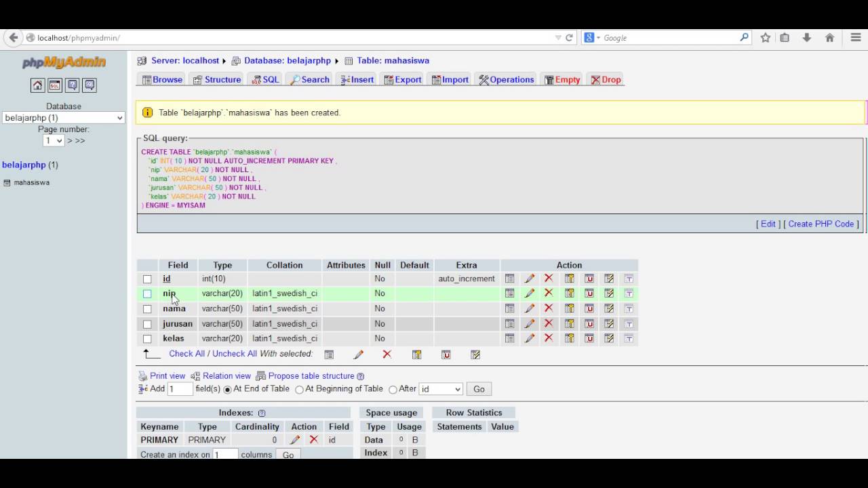868x488 pixels.
Task: Select At Beginning of Table radio
Action: tap(299, 390)
